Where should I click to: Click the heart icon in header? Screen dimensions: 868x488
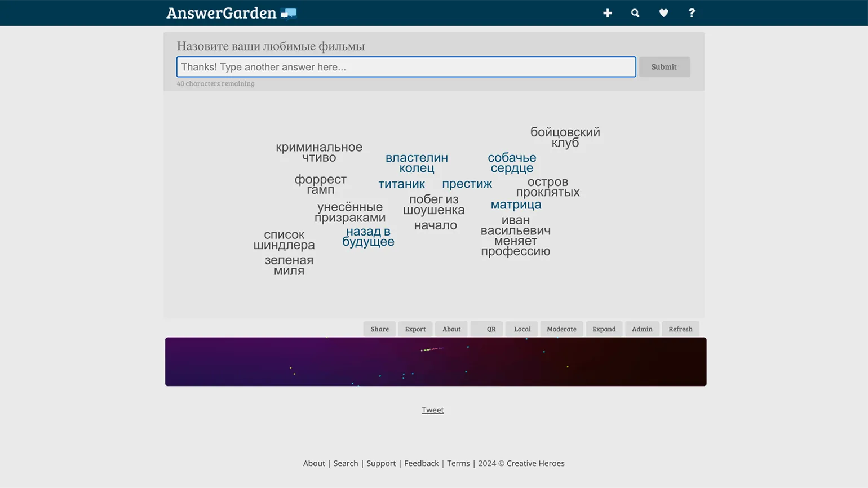coord(663,13)
